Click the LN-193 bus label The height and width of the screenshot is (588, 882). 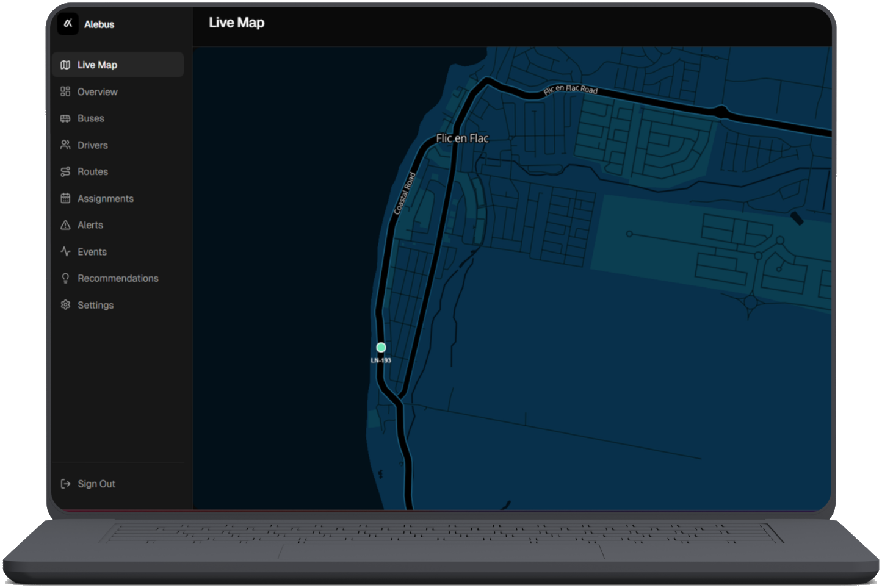click(381, 360)
